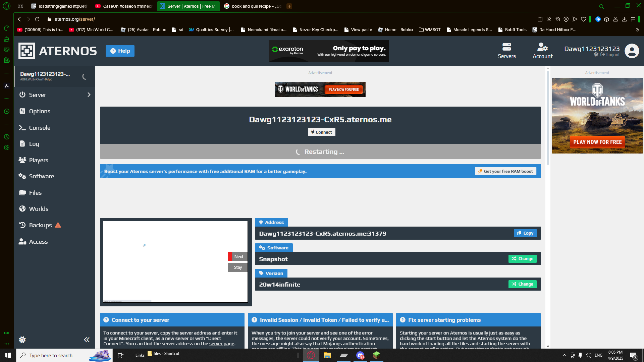Image resolution: width=644 pixels, height=362 pixels.
Task: Open the Servers list icon
Action: pos(506,51)
